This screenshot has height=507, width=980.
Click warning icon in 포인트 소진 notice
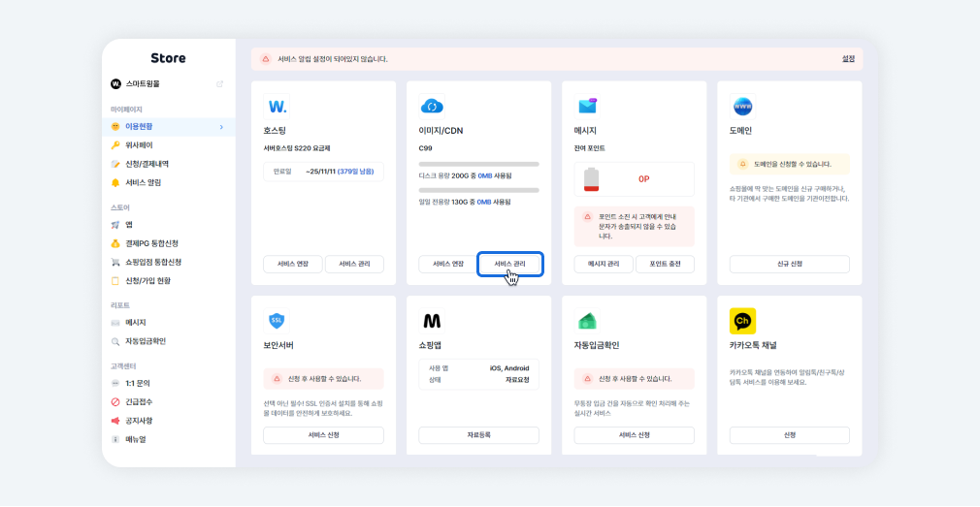pos(587,216)
